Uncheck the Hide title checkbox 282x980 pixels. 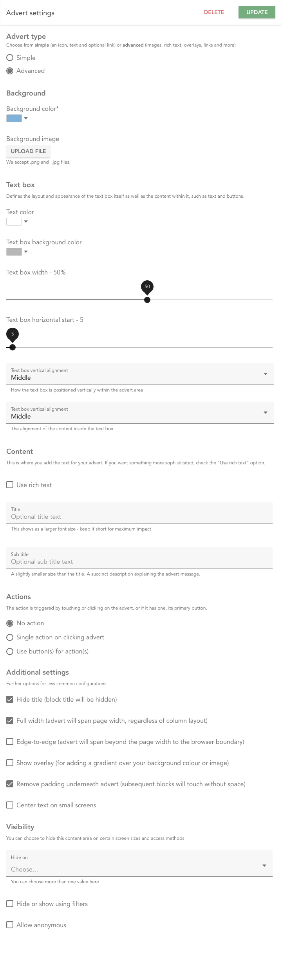pyautogui.click(x=10, y=699)
